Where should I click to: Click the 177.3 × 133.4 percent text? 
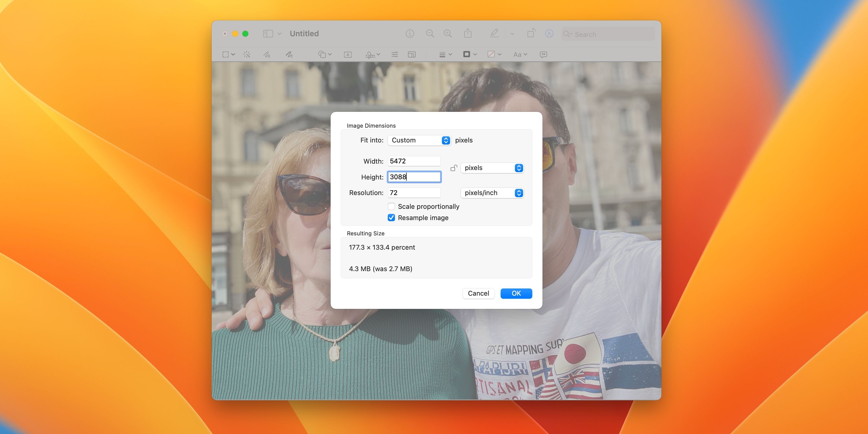[382, 247]
